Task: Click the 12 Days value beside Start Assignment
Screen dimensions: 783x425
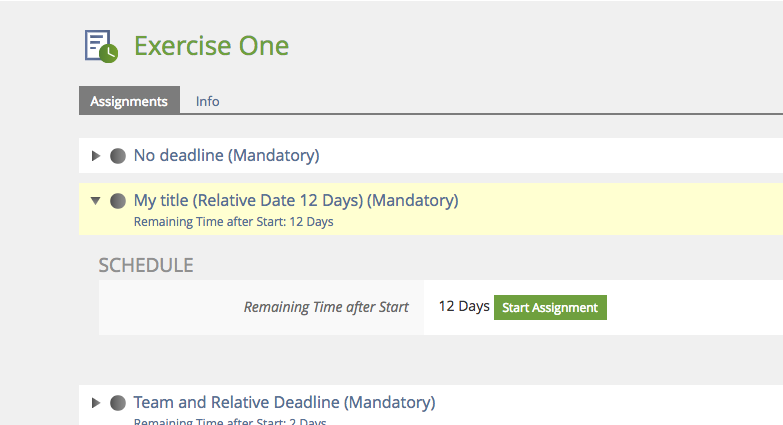Action: pyautogui.click(x=464, y=307)
